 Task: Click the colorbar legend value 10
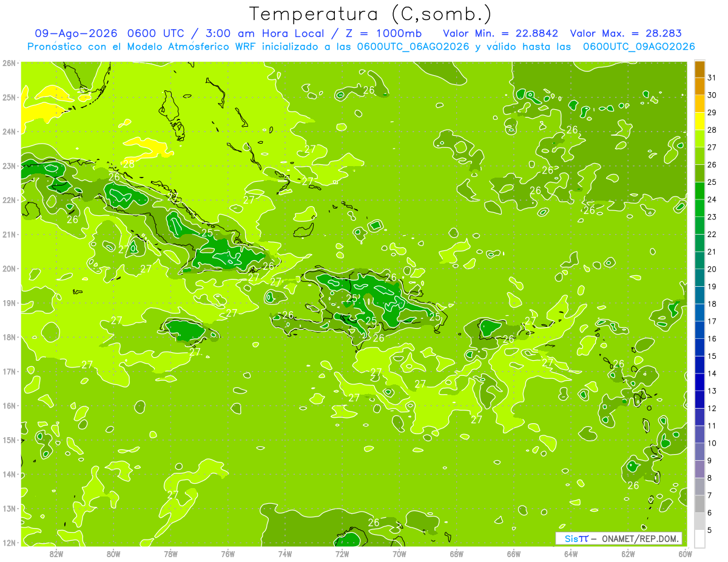pyautogui.click(x=712, y=443)
